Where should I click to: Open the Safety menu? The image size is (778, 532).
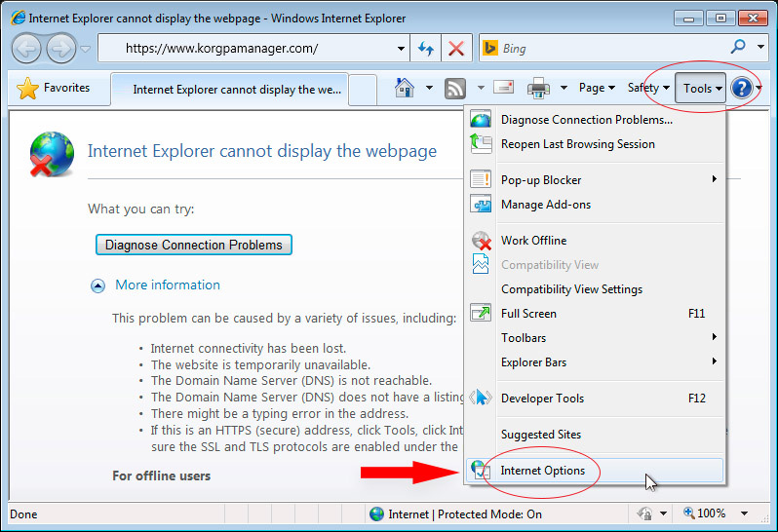coord(648,89)
